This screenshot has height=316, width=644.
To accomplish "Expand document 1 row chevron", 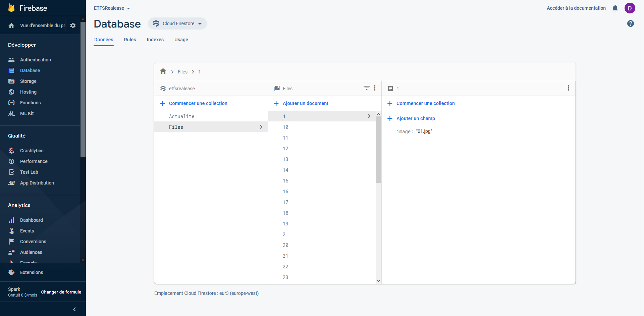I will [x=369, y=116].
